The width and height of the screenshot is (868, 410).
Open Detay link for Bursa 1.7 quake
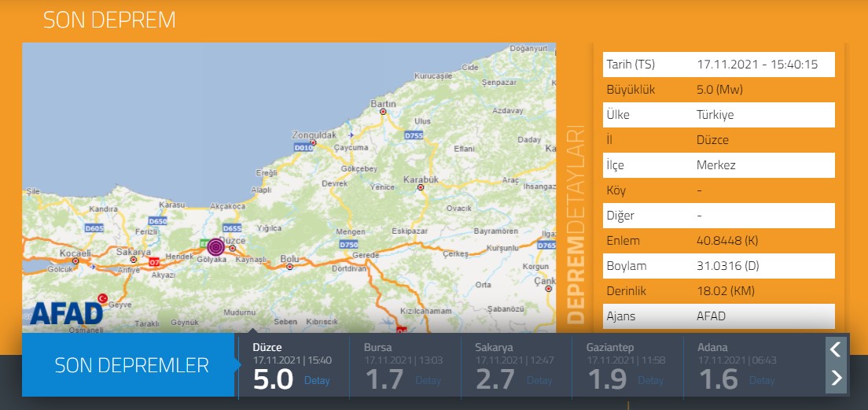[x=428, y=381]
